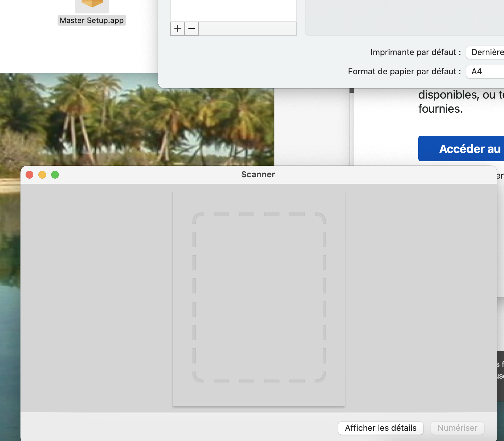
Task: Click the Master Setup.app icon
Action: pos(92,6)
